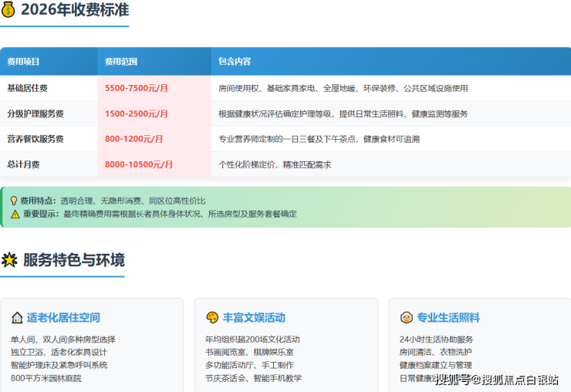
Task: Click the 基础居住费 row label
Action: [x=27, y=88]
